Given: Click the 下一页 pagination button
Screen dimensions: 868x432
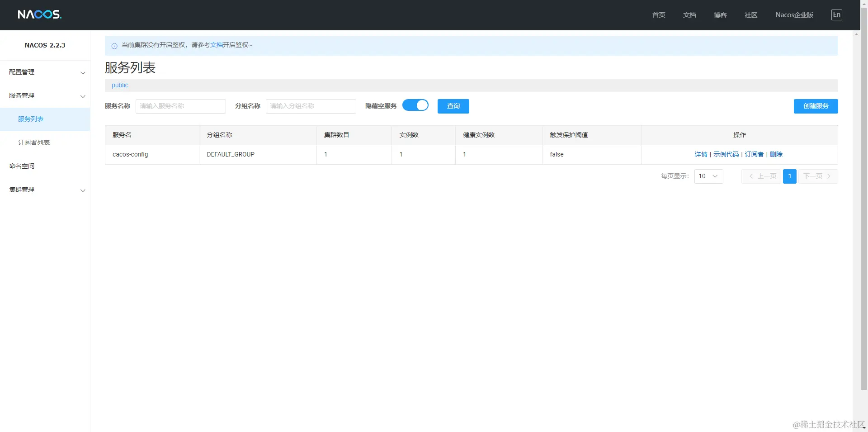Looking at the screenshot, I should click(818, 176).
